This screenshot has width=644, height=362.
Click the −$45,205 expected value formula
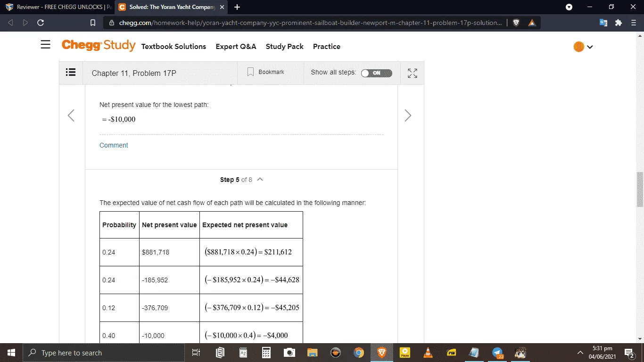252,307
